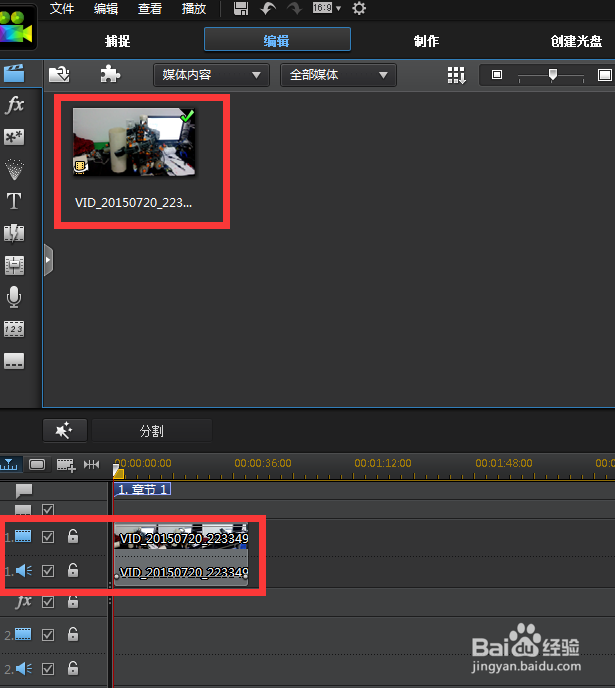Switch to the highlighted 编辑 module tab
Image resolution: width=615 pixels, height=688 pixels.
point(277,40)
